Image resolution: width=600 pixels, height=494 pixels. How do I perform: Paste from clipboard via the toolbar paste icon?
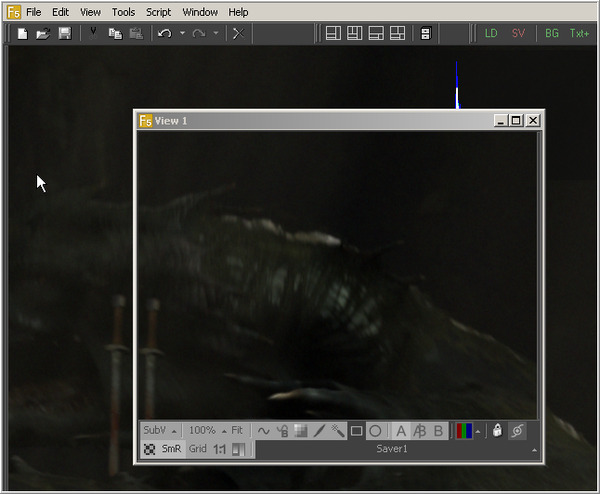click(x=136, y=34)
